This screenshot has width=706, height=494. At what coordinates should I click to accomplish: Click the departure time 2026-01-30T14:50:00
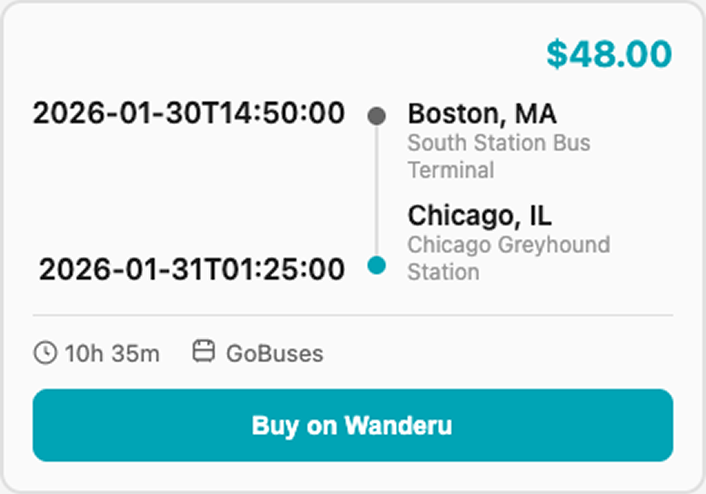188,113
